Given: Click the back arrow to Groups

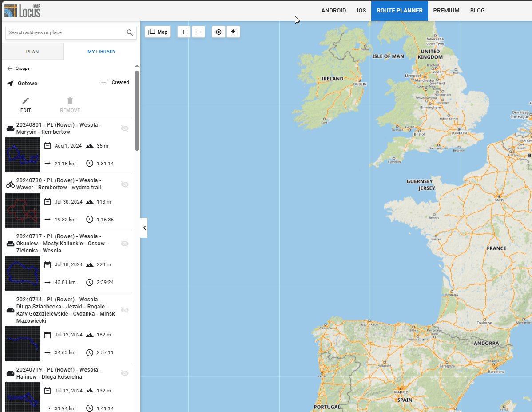Looking at the screenshot, I should 10,68.
